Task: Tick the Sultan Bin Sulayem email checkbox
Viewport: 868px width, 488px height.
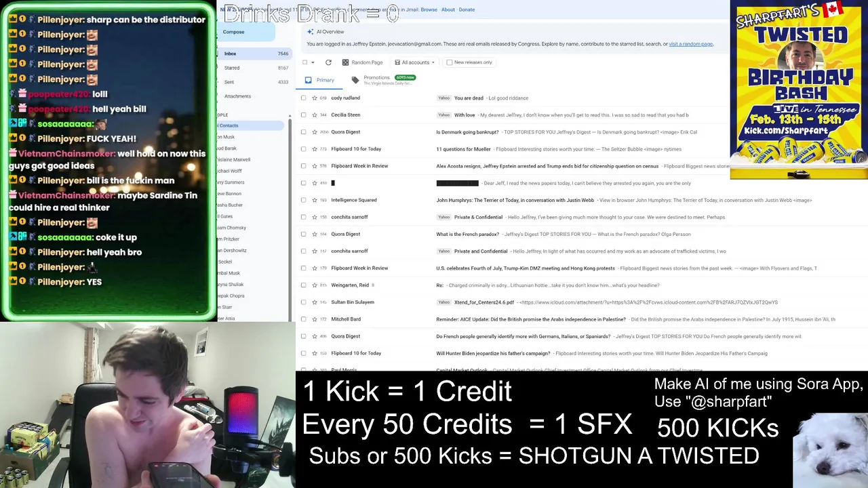Action: (x=303, y=302)
